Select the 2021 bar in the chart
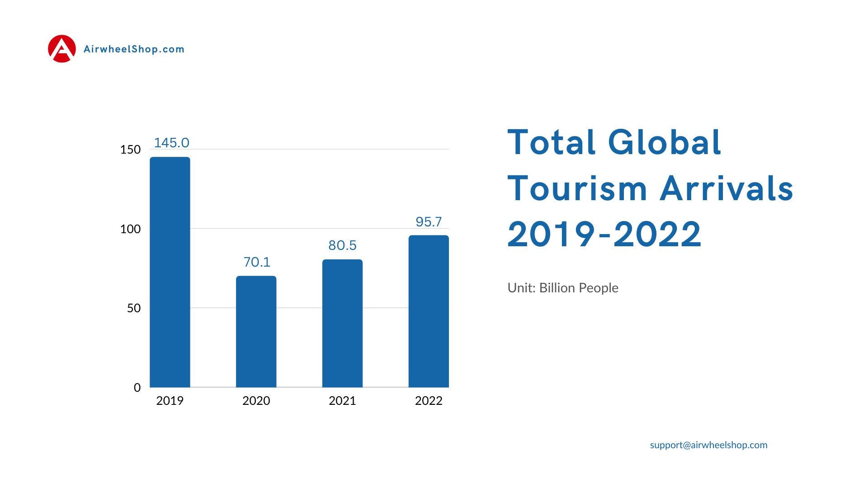868x488 pixels. (x=342, y=323)
